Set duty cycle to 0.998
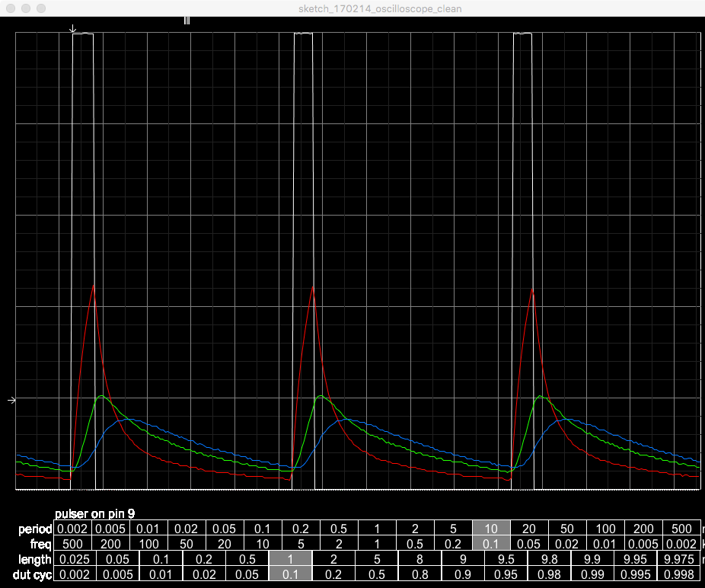This screenshot has width=705, height=588. click(679, 574)
